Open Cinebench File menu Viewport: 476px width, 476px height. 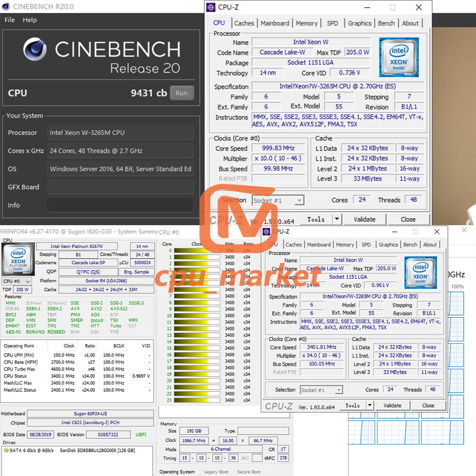click(10, 20)
